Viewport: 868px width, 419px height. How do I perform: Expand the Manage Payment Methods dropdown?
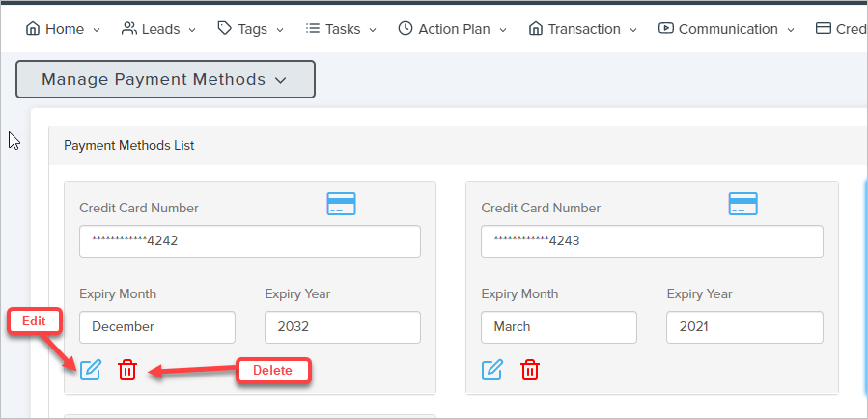pyautogui.click(x=165, y=79)
